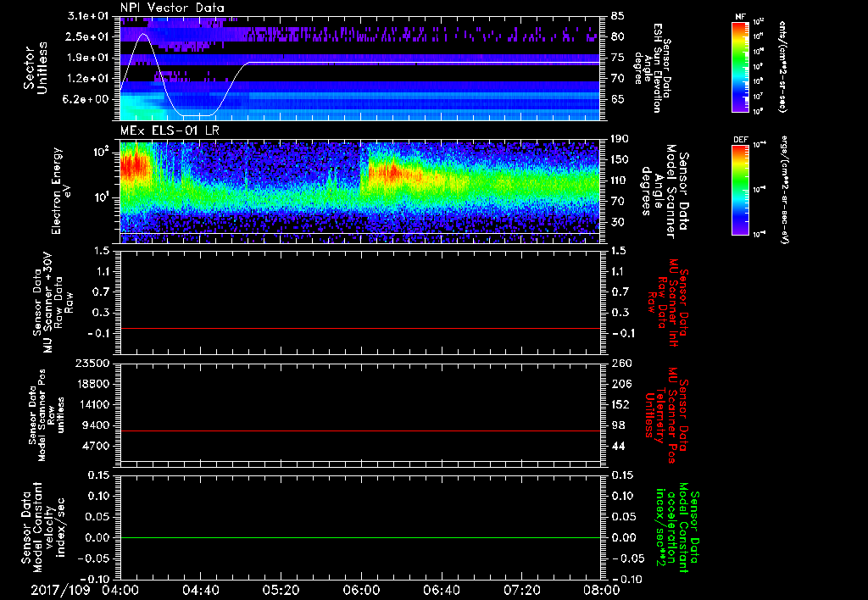Click the 152 telemetry tick label

(x=620, y=404)
